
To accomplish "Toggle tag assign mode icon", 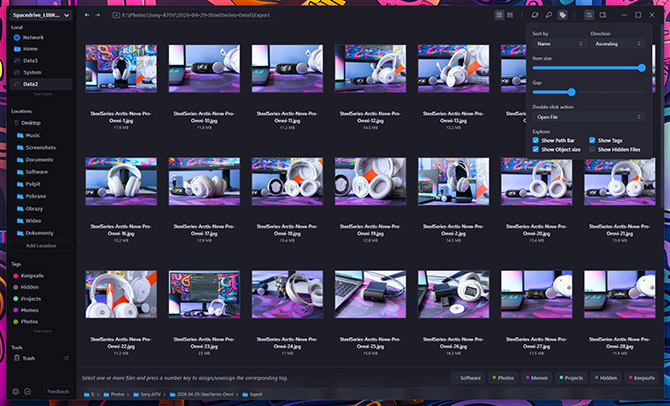I will (x=562, y=15).
